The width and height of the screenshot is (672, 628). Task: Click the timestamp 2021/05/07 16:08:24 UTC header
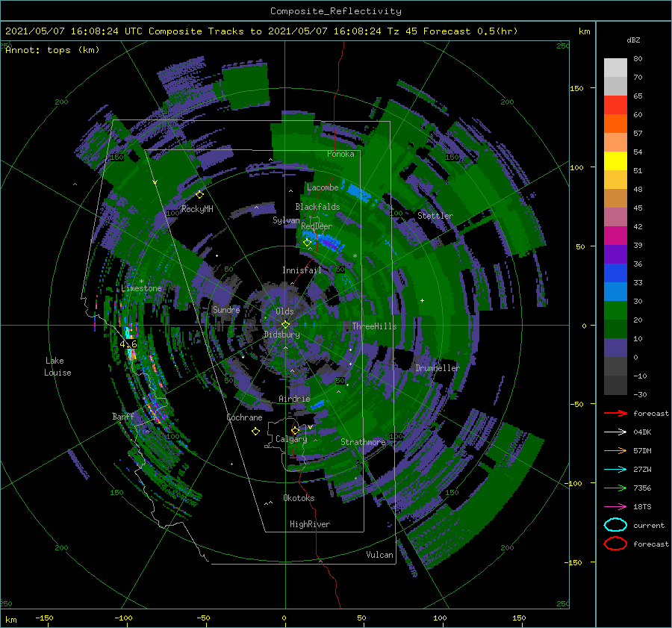tap(74, 31)
